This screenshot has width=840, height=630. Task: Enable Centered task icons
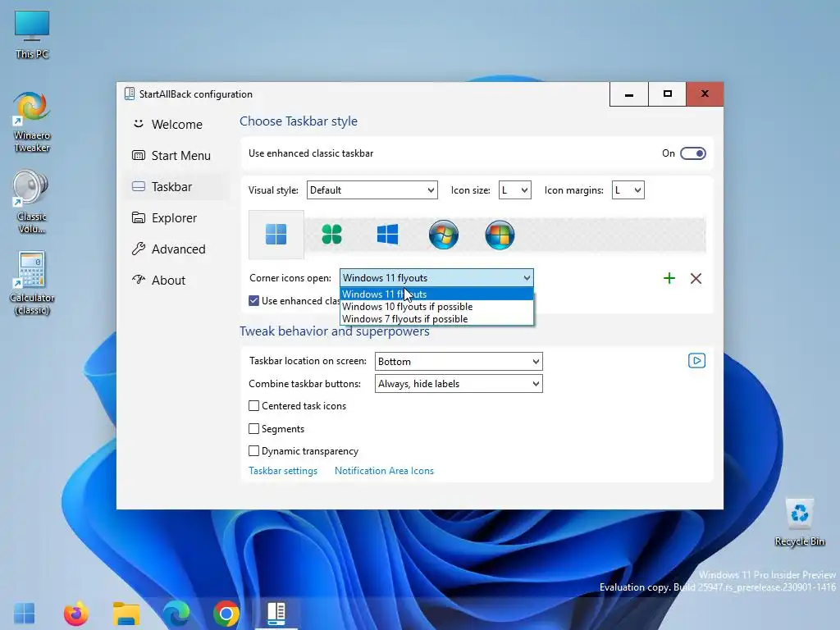coord(254,406)
